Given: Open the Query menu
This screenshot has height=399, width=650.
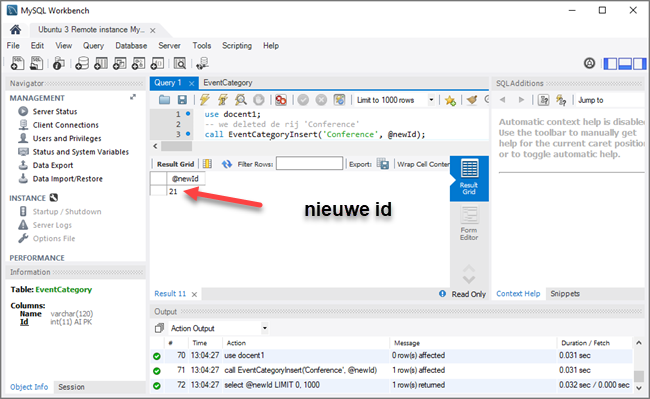Looking at the screenshot, I should point(93,46).
